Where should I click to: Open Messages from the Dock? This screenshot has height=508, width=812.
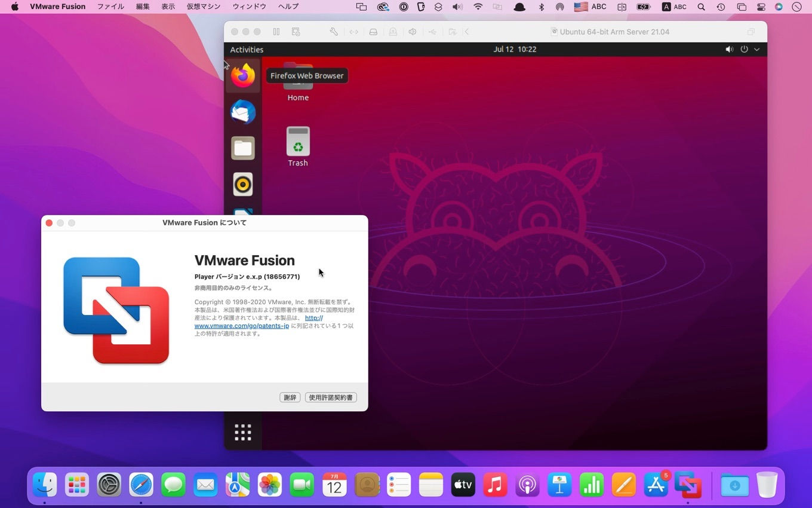pyautogui.click(x=173, y=485)
